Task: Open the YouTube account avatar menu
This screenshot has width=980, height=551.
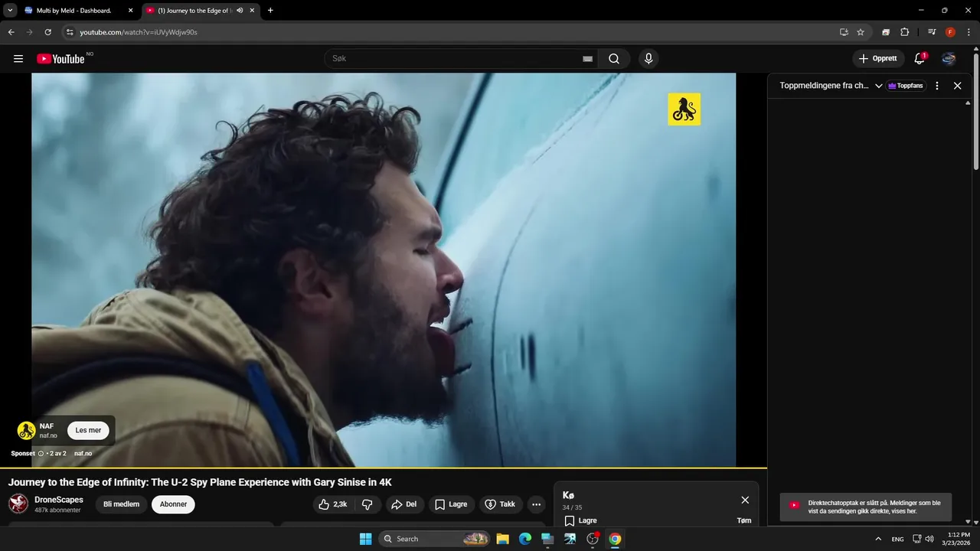Action: (x=949, y=59)
